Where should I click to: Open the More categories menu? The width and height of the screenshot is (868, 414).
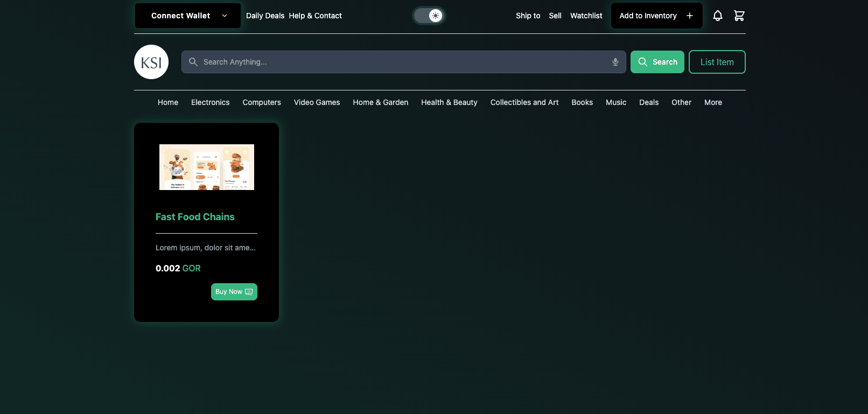pyautogui.click(x=713, y=102)
